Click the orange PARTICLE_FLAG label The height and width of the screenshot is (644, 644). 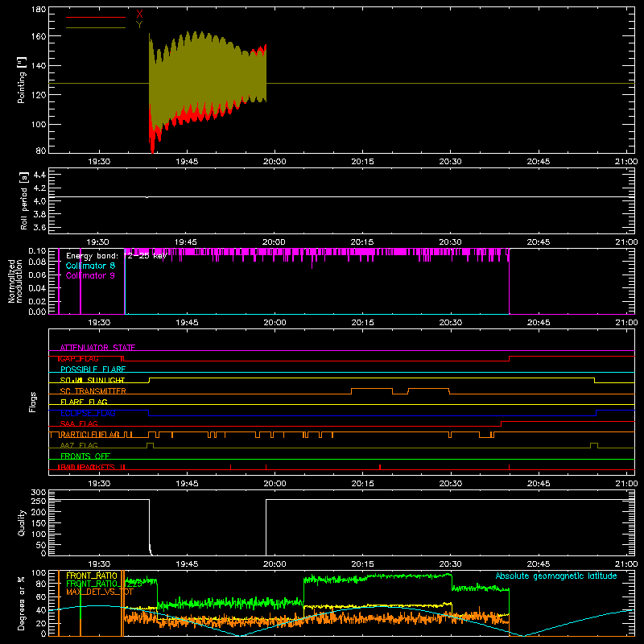click(x=89, y=435)
